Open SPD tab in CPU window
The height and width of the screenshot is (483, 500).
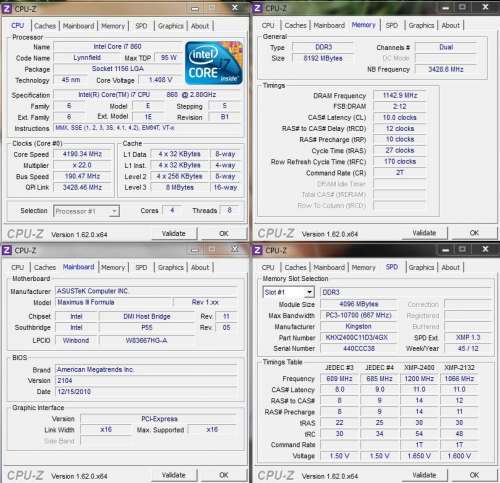point(141,26)
